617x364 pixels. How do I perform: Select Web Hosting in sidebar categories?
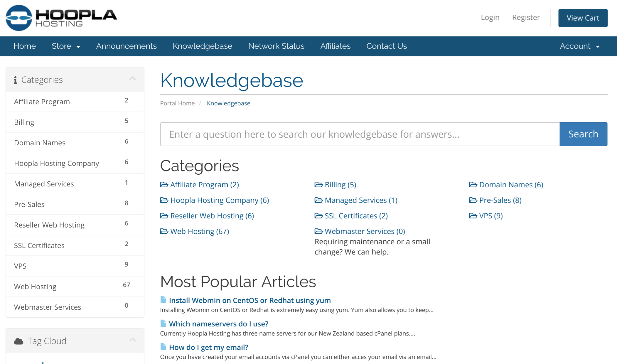click(x=75, y=287)
